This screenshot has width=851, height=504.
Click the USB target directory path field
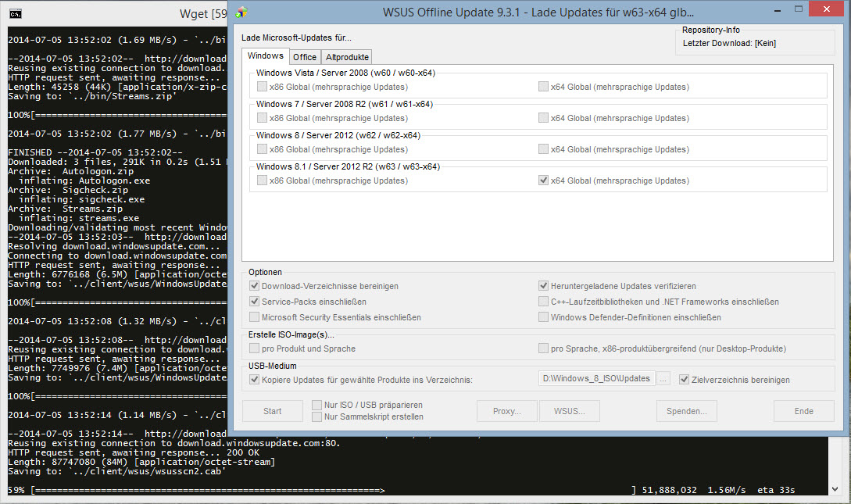(596, 379)
